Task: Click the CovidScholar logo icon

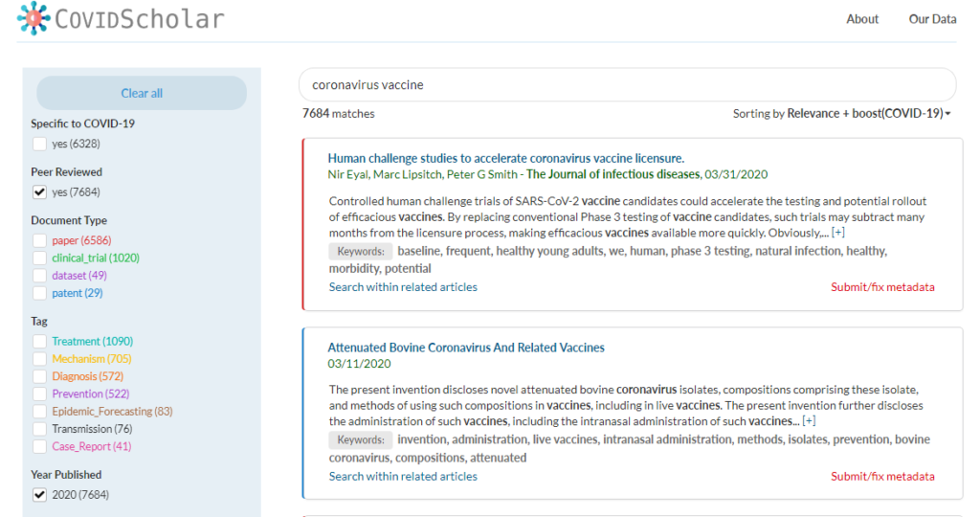Action: [x=34, y=18]
